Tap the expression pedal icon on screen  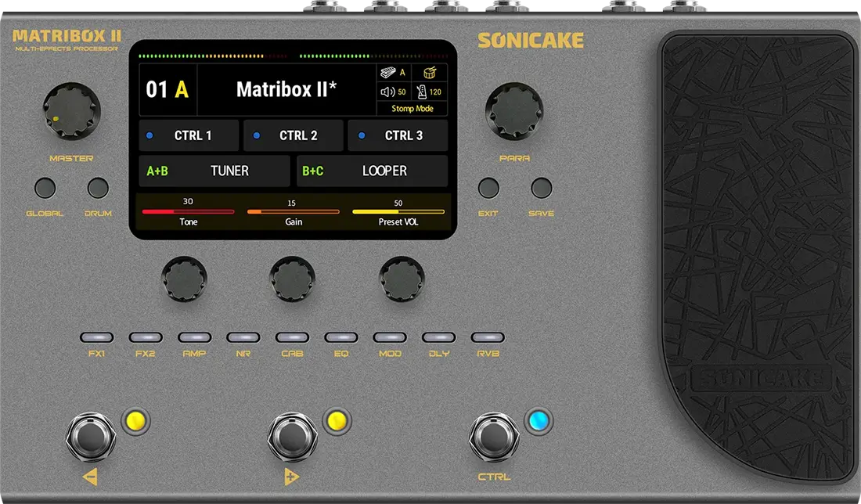388,73
